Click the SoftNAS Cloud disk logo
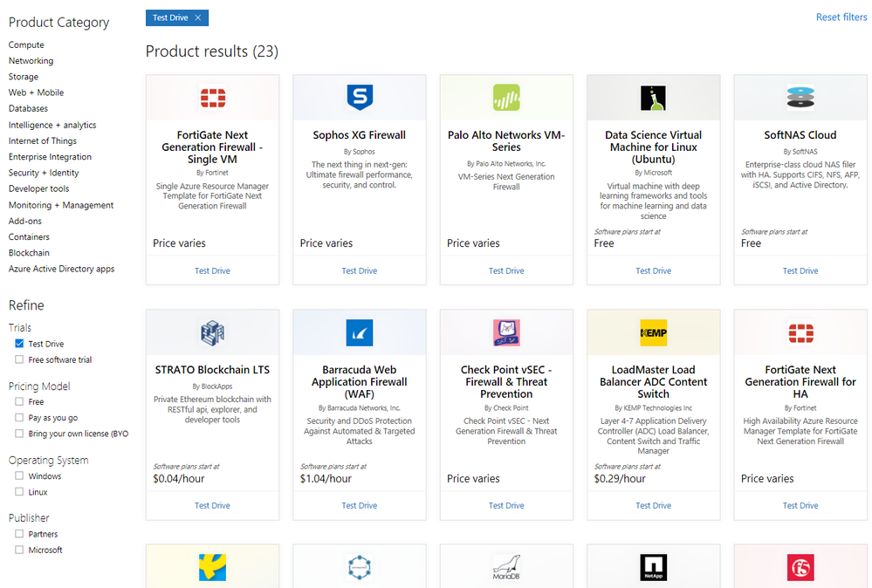The height and width of the screenshot is (588, 872). coord(800,98)
